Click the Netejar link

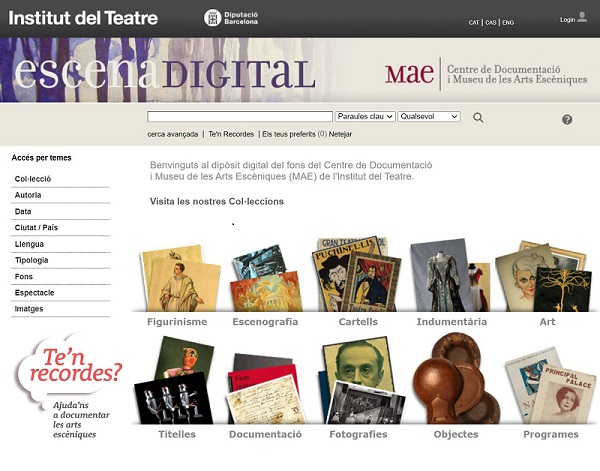click(340, 134)
